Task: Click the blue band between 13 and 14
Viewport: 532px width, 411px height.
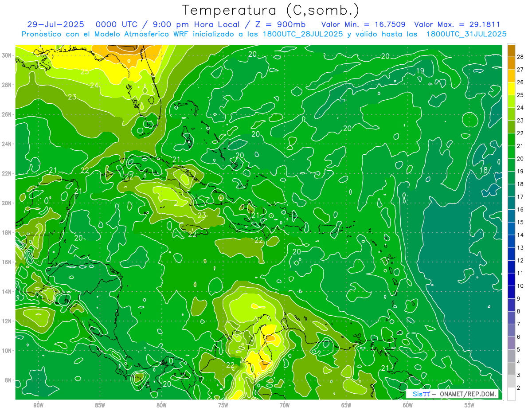Action: click(x=511, y=241)
